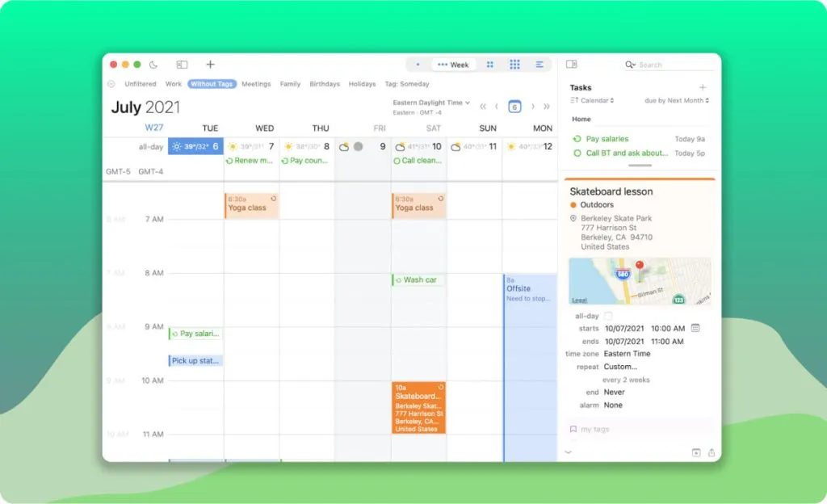The height and width of the screenshot is (504, 827).
Task: Click the Berkeley Skate Park address
Action: coord(616,217)
